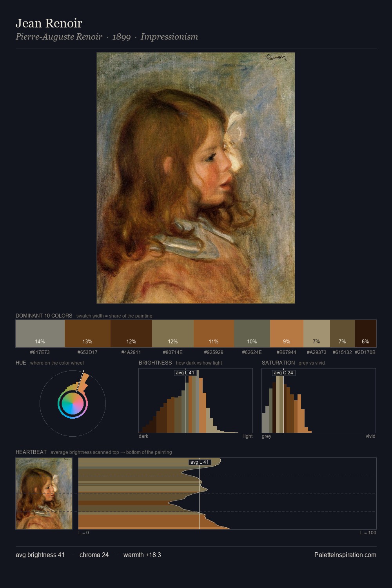Screen dimensions: 392x588
Task: Choose the #80714E olive swatch
Action: click(x=173, y=334)
